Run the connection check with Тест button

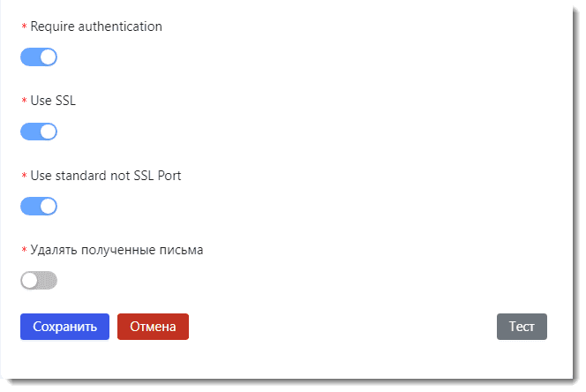522,327
